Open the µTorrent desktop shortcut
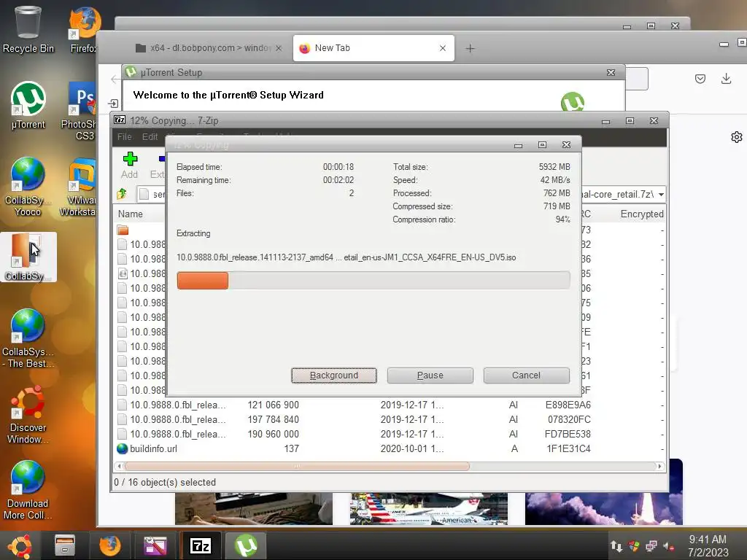 [28, 106]
